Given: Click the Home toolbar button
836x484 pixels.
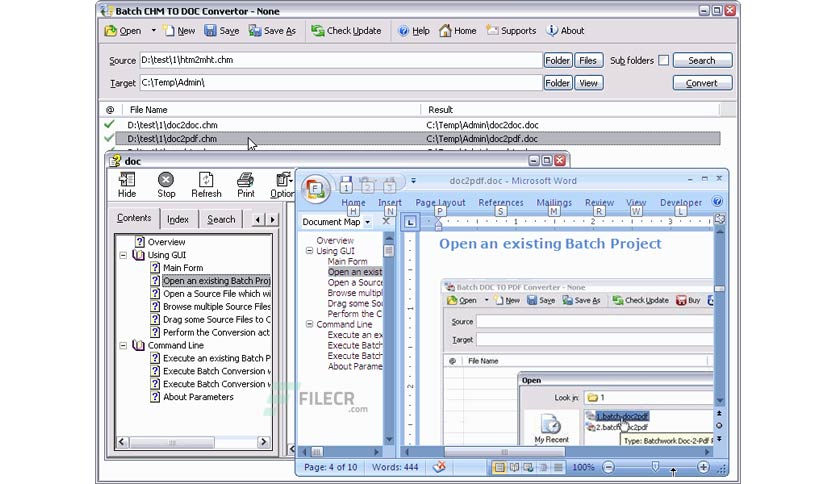Looking at the screenshot, I should point(457,31).
